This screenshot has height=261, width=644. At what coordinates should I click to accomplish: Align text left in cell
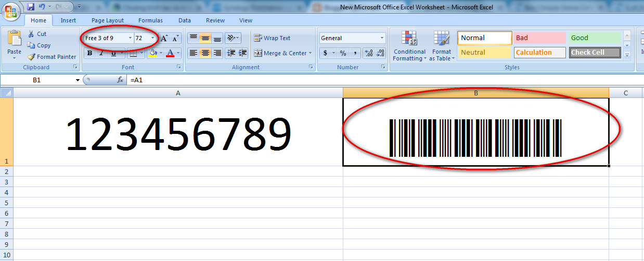(x=193, y=53)
